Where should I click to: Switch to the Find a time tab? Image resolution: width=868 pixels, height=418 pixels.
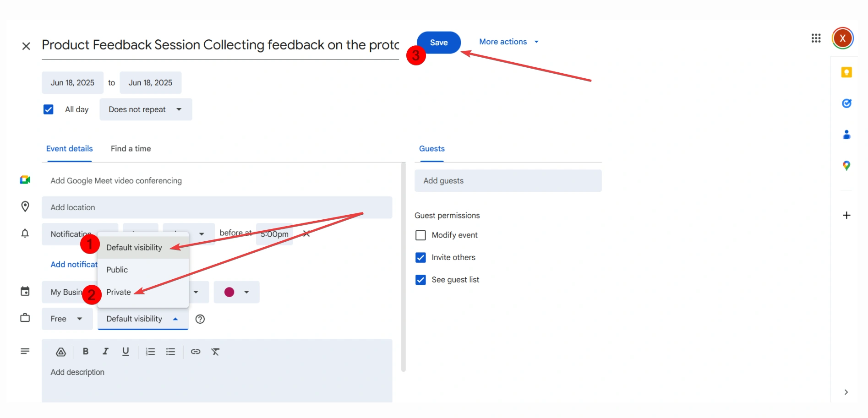pyautogui.click(x=131, y=149)
